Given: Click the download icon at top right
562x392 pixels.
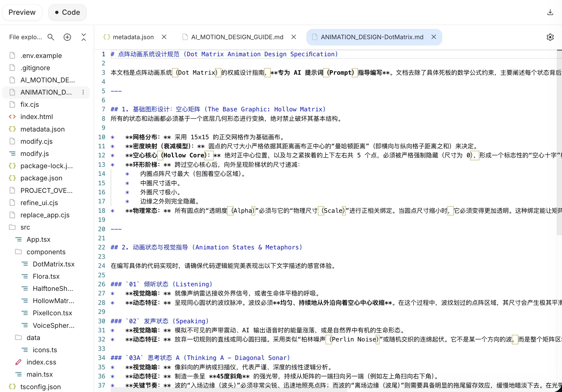Looking at the screenshot, I should point(550,12).
